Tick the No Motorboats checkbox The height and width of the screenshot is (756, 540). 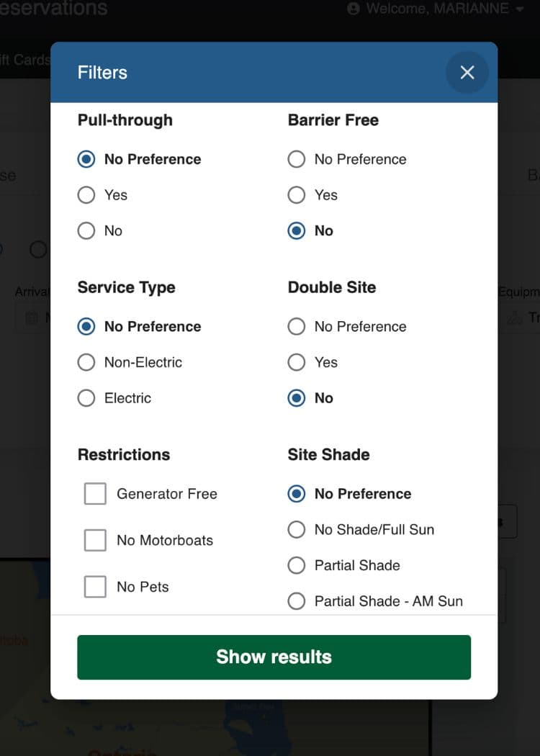(95, 540)
